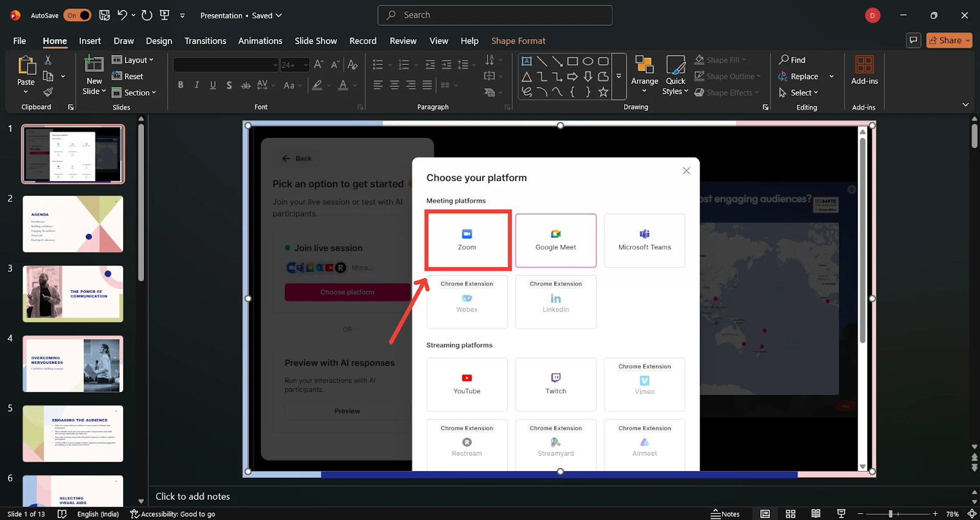Viewport: 980px width, 520px height.
Task: Switch to Slide Sorter view
Action: pyautogui.click(x=791, y=514)
